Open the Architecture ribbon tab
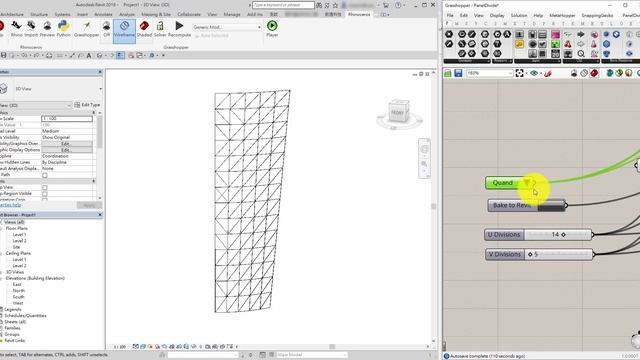This screenshot has height=360, width=640. tap(12, 14)
